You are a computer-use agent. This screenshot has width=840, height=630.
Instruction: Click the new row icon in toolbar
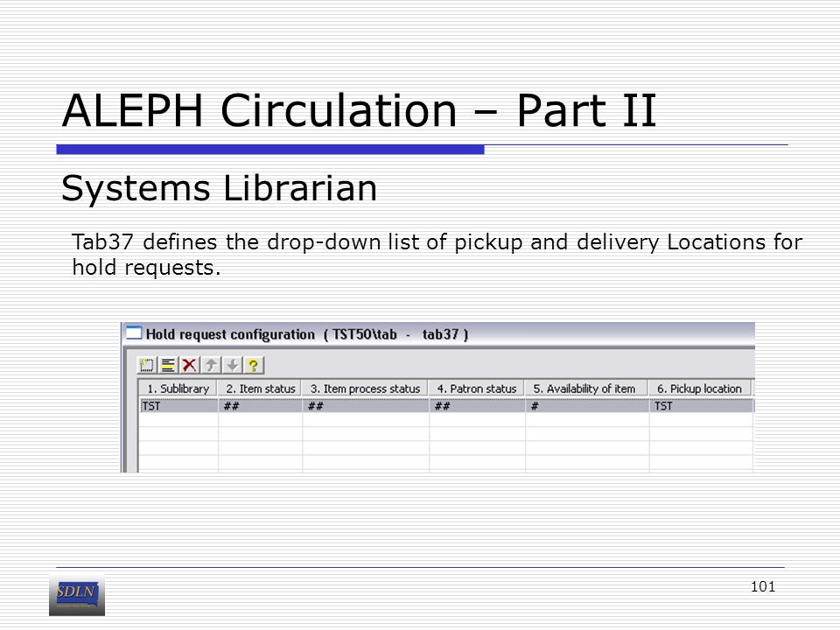146,366
